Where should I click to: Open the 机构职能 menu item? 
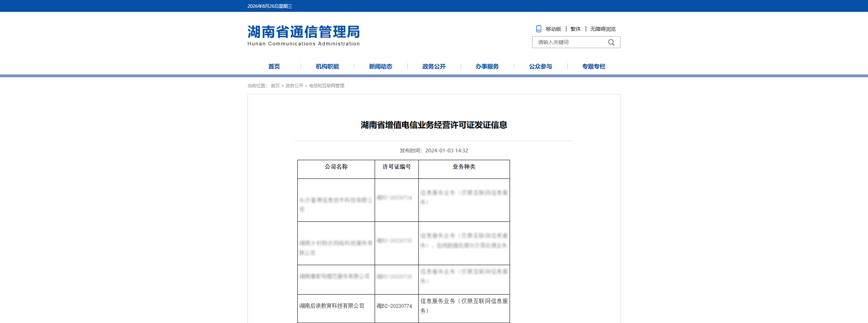[x=327, y=67]
